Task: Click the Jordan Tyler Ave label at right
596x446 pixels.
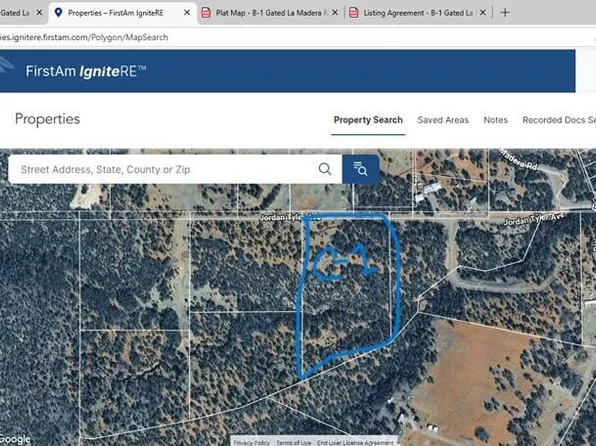Action: point(534,220)
